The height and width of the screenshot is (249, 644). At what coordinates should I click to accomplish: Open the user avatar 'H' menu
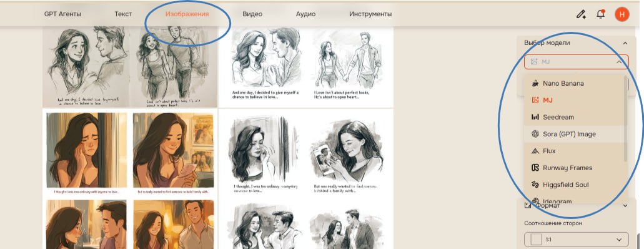coord(622,14)
